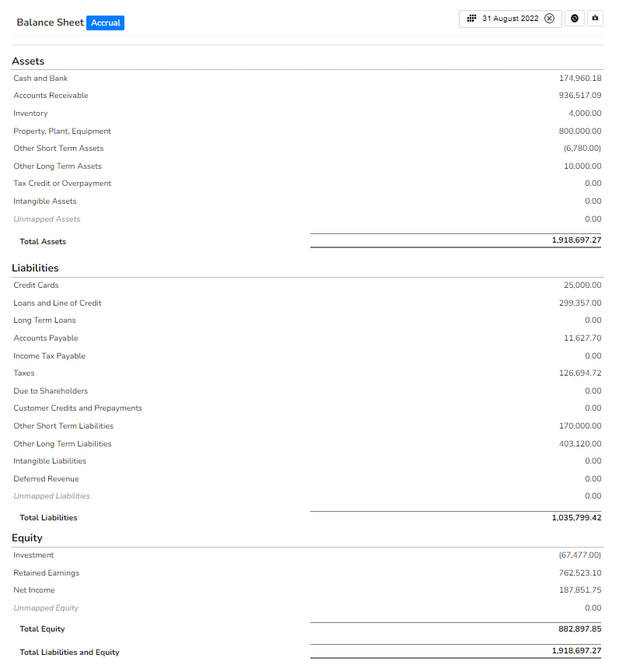619x672 pixels.
Task: Click the calendar grid icon in date picker
Action: coord(471,19)
